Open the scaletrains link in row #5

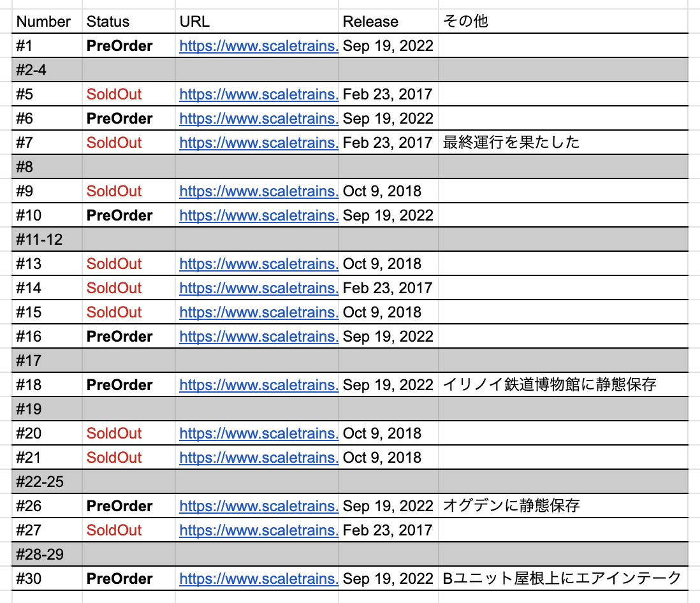click(258, 94)
